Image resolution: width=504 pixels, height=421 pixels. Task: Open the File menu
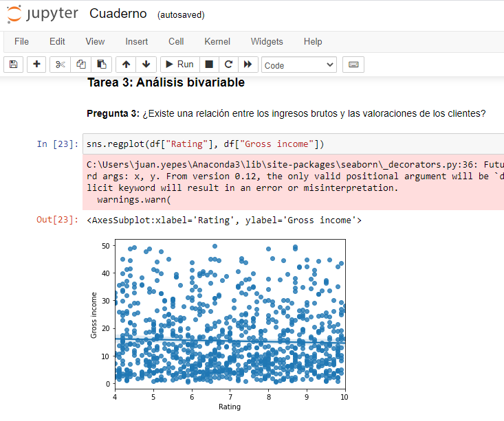tap(21, 42)
